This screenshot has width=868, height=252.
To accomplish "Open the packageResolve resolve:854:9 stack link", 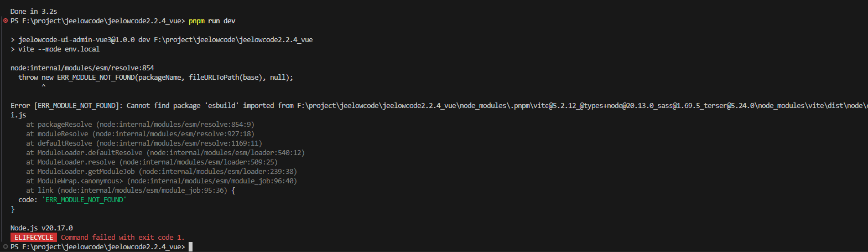I will click(175, 125).
